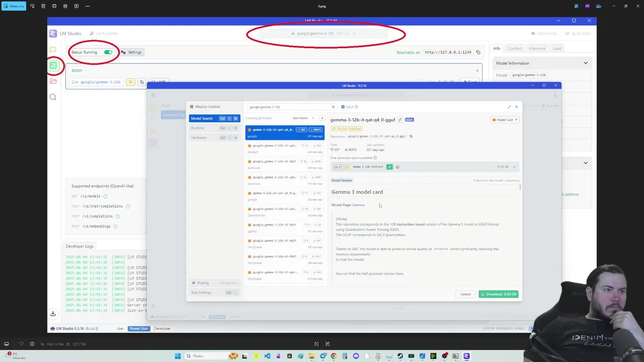Click the delete trash icon in photo viewer toolbar
Image resolution: width=644 pixels, height=362 pixels.
click(43, 6)
